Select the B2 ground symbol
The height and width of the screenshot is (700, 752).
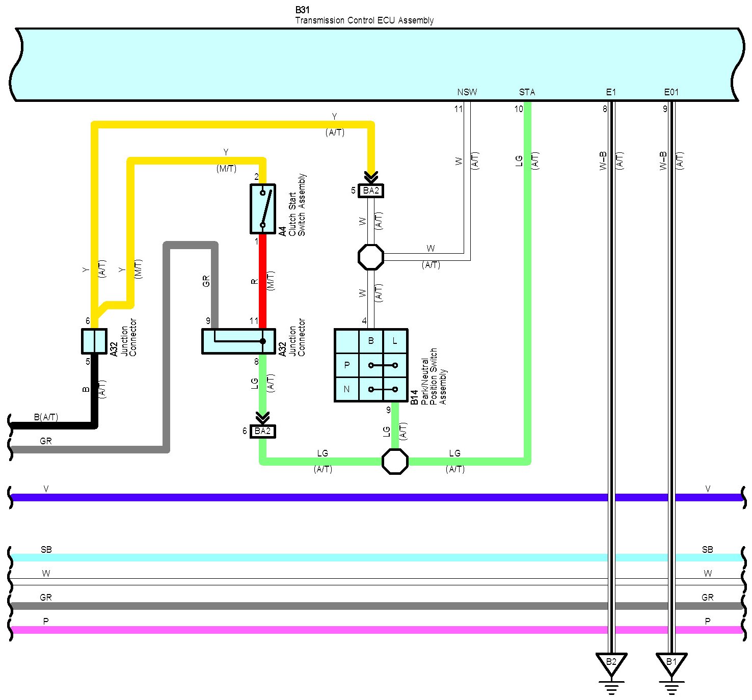pyautogui.click(x=611, y=663)
